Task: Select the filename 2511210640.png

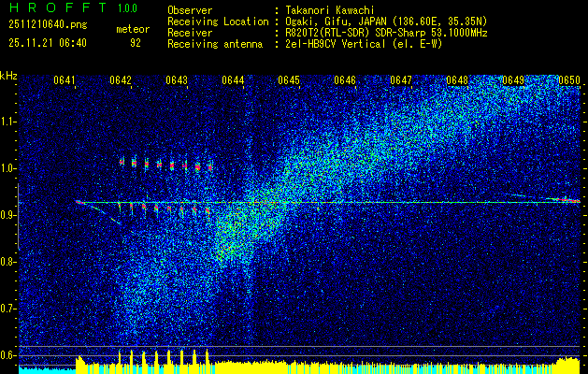Action: [48, 25]
